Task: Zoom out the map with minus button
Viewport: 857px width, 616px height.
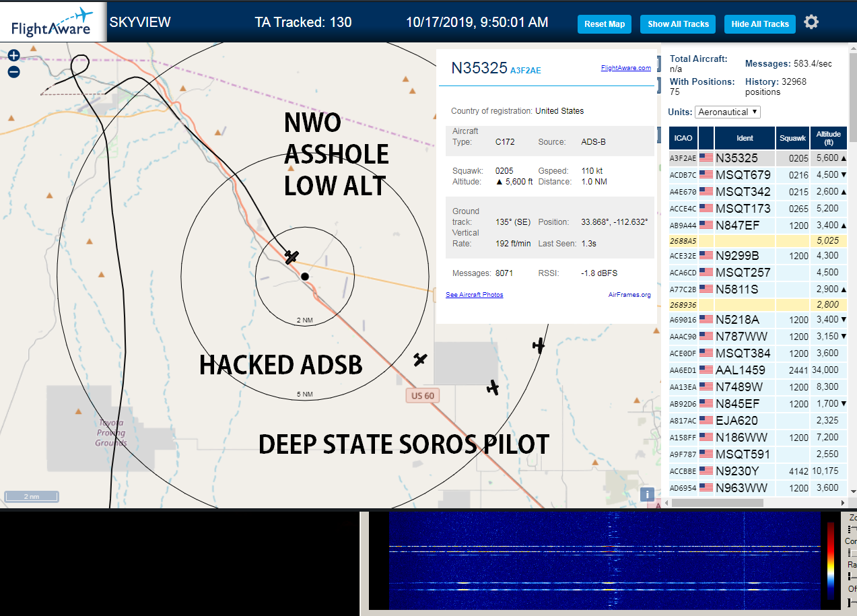Action: pos(13,72)
